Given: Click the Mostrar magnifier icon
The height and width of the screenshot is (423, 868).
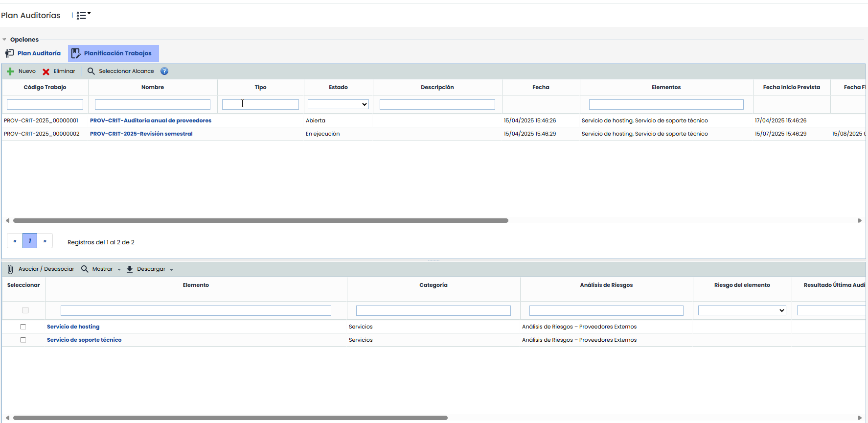Looking at the screenshot, I should point(85,269).
